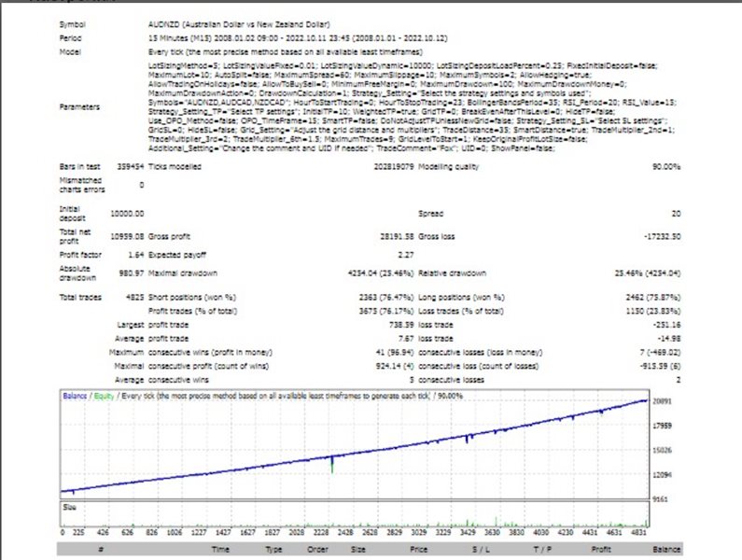Viewport: 742px width, 560px height.
Task: Click the 'Gross loss' label
Action: pyautogui.click(x=436, y=236)
